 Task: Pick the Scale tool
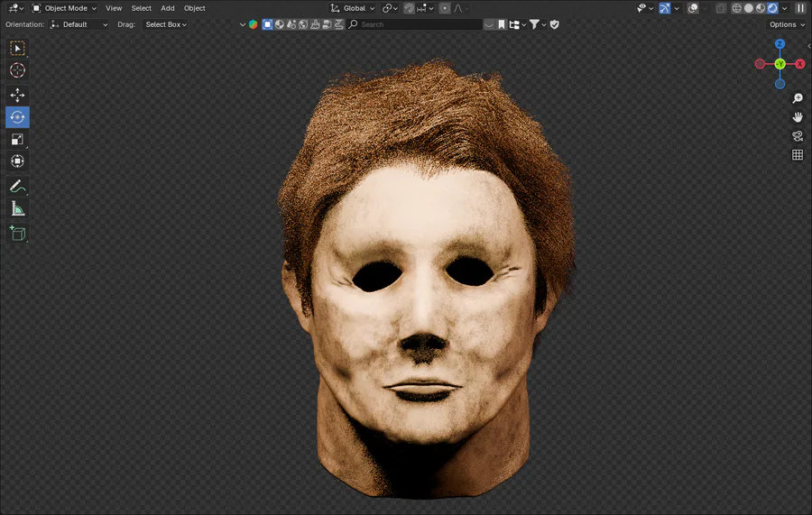(17, 139)
